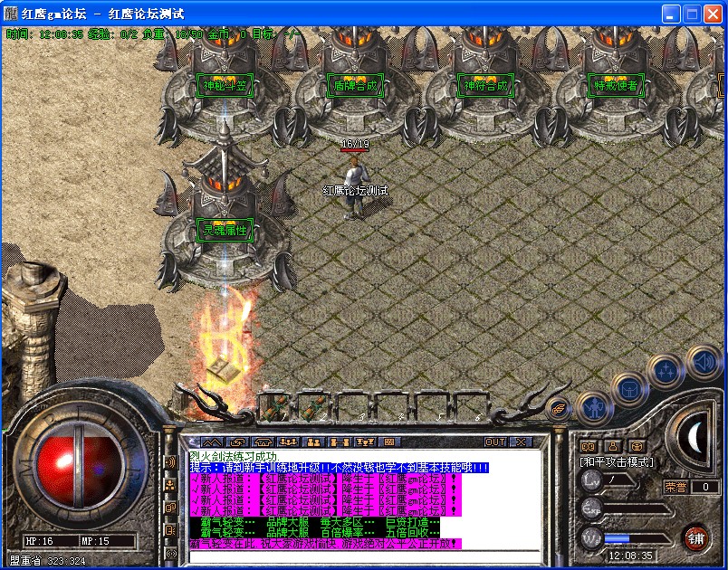Toggle the hierarchy chat channel icon
This screenshot has width=728, height=570.
tap(171, 485)
